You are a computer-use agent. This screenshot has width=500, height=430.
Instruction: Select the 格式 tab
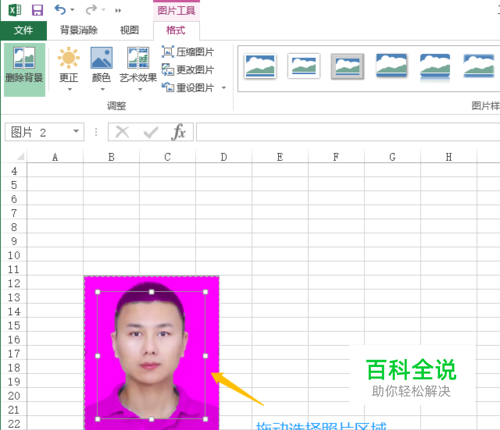[x=176, y=30]
